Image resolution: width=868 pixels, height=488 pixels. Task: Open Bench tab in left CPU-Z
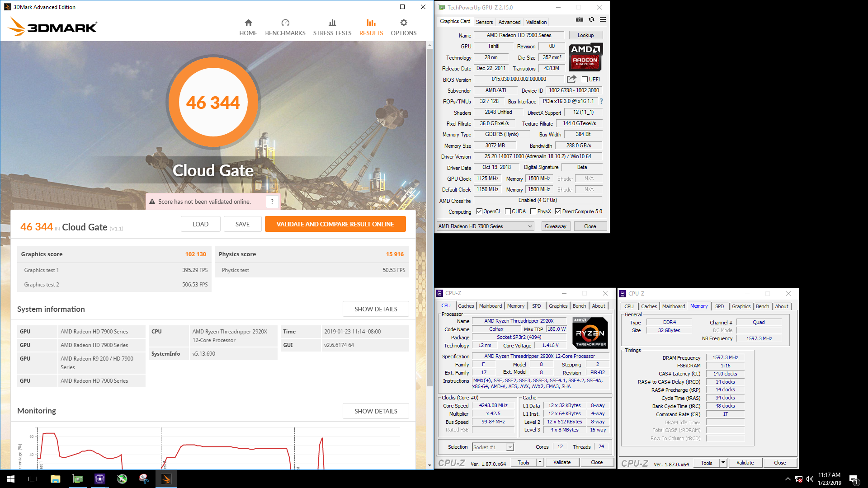[x=579, y=306]
